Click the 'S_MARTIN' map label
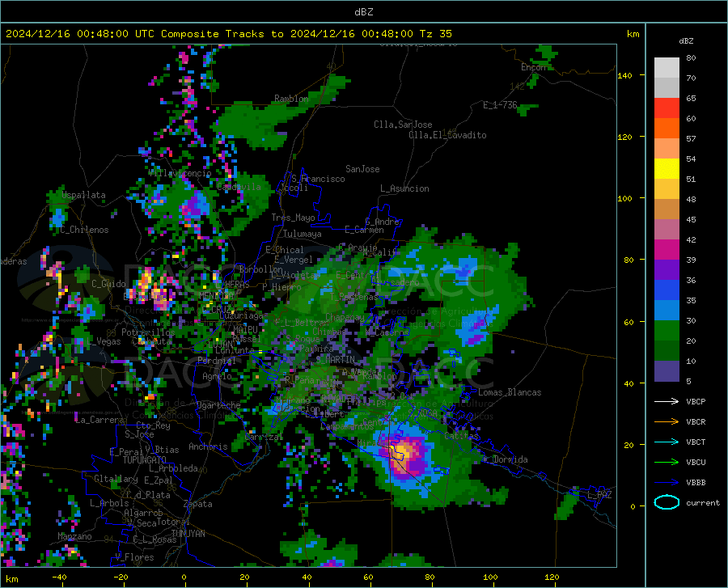 point(335,359)
